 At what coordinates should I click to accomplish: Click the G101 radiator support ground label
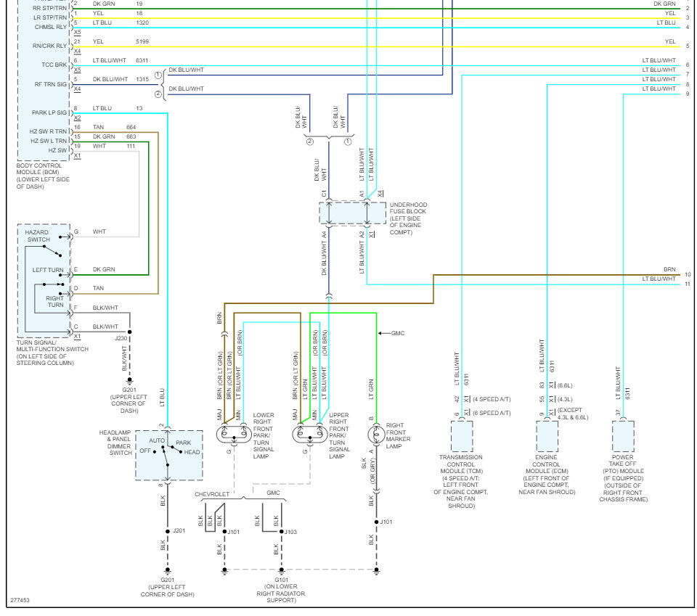281,590
